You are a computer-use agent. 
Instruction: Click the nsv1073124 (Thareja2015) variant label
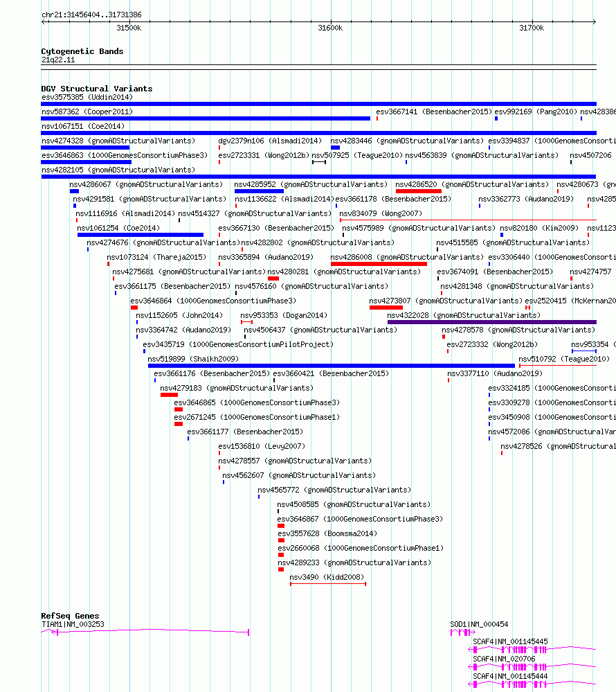(x=156, y=257)
